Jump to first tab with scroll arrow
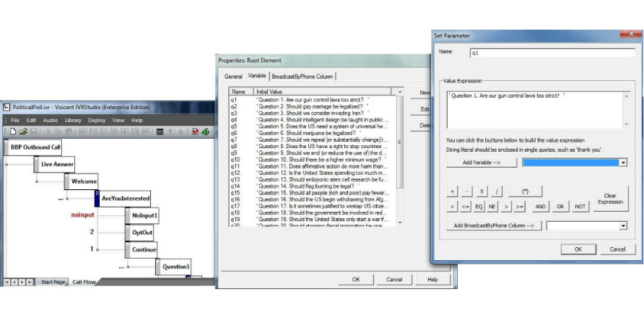The height and width of the screenshot is (318, 644). tap(7, 282)
